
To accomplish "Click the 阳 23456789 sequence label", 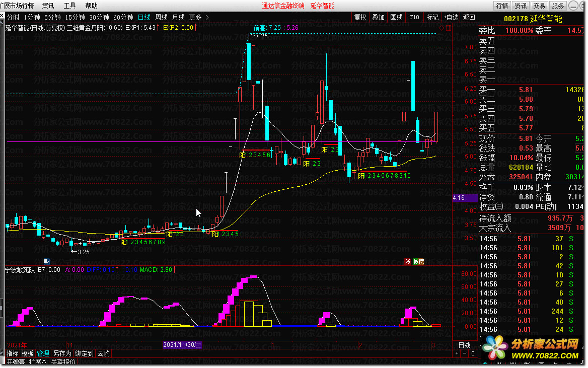I will coord(143,242).
